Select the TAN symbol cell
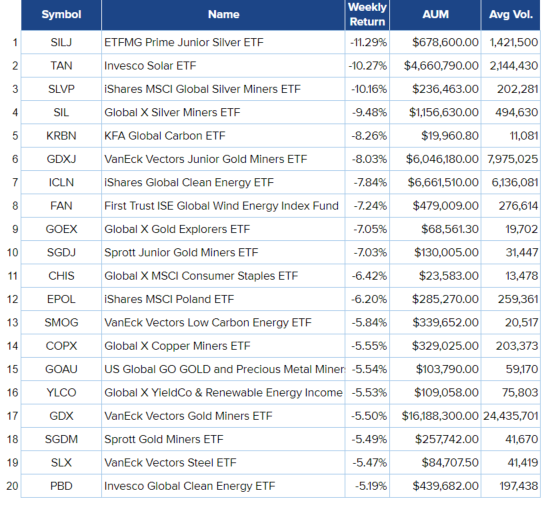The image size is (546, 505). pyautogui.click(x=61, y=65)
